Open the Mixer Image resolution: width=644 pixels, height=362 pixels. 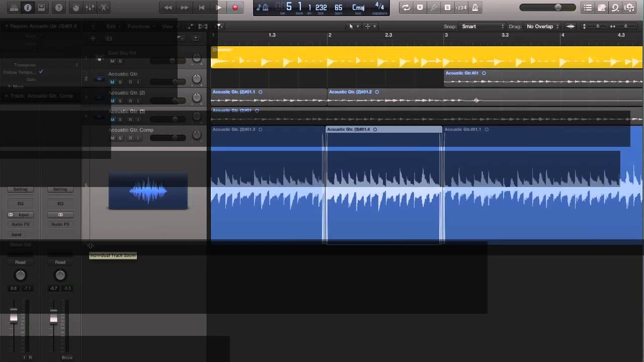point(90,8)
